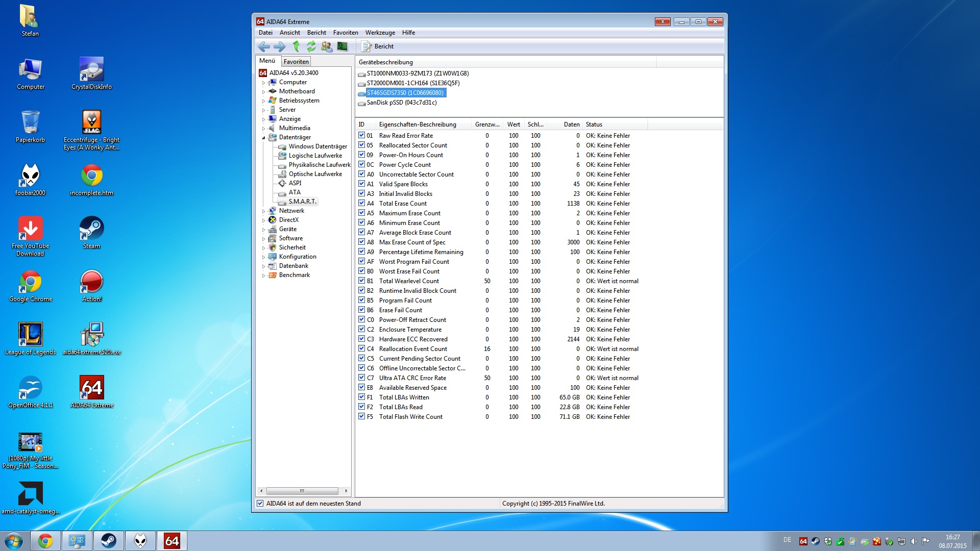Uncheck Raw Read Error Rate checkbox
Image resolution: width=980 pixels, height=551 pixels.
pyautogui.click(x=361, y=135)
